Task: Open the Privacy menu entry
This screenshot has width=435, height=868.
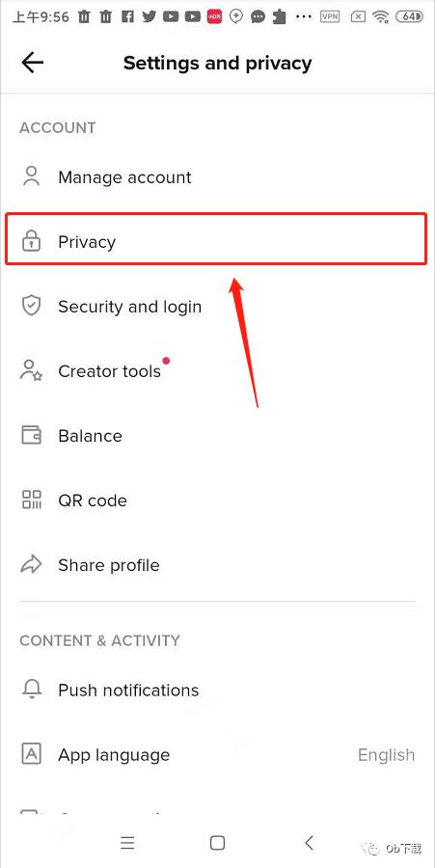Action: tap(216, 242)
